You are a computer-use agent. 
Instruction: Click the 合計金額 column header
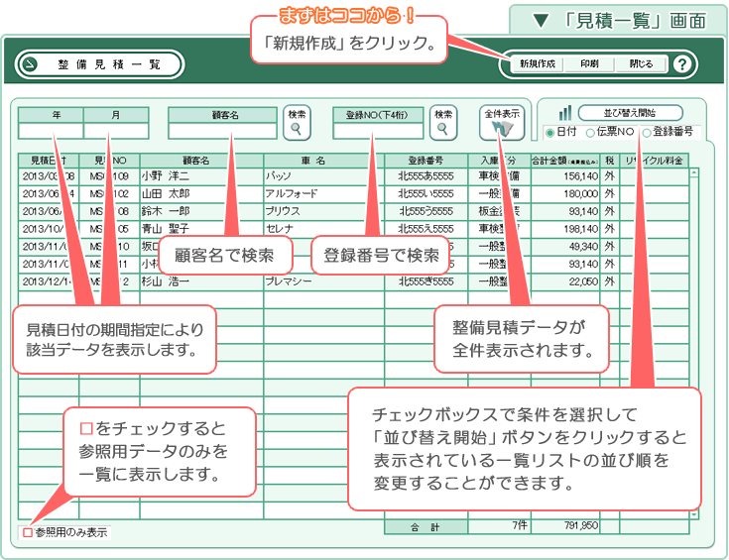coord(565,161)
